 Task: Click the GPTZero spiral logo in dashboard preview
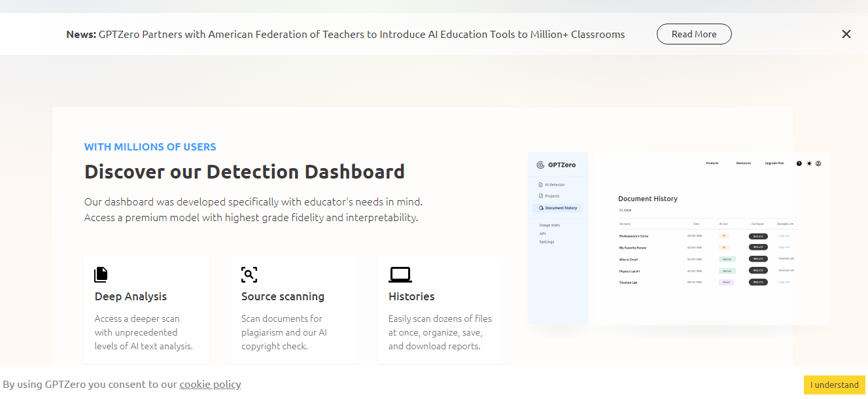click(540, 165)
